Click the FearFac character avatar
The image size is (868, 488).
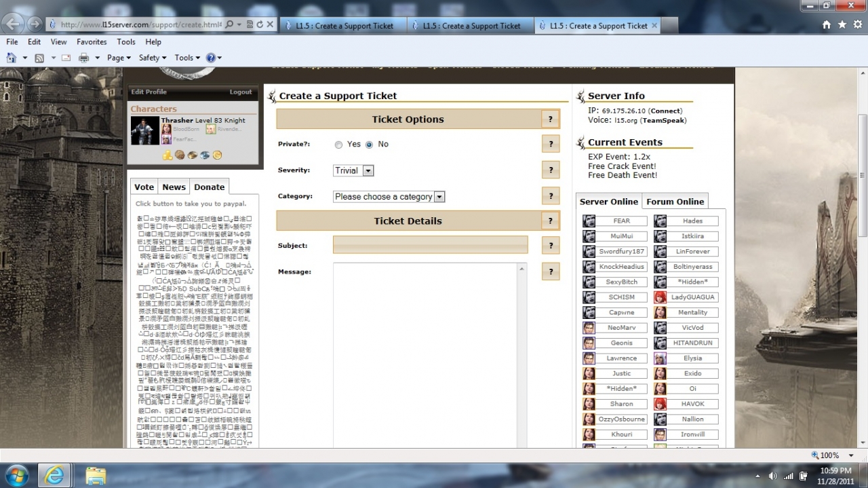click(166, 139)
